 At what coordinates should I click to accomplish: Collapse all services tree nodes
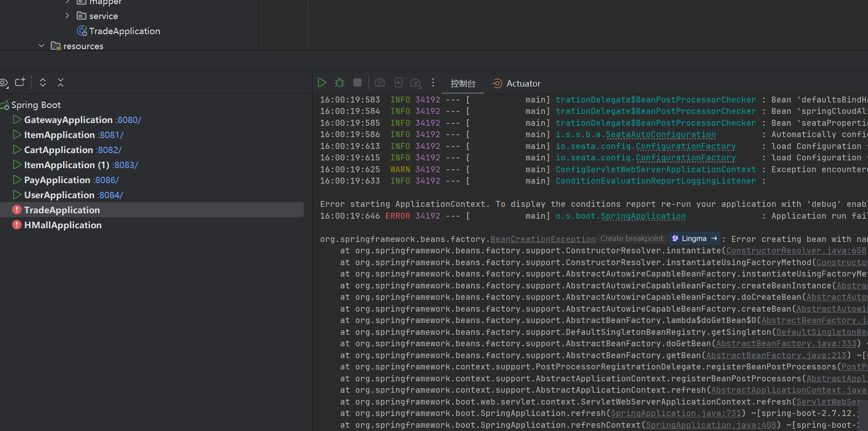[61, 82]
